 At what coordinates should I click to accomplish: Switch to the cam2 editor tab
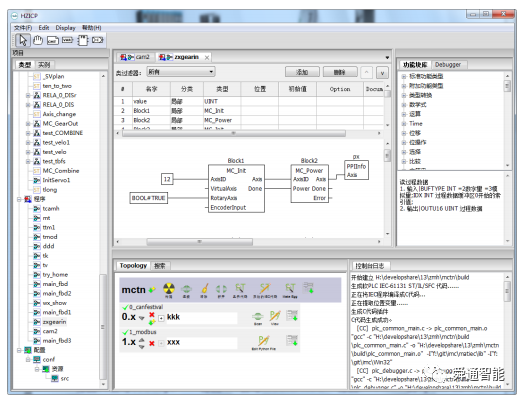[135, 57]
